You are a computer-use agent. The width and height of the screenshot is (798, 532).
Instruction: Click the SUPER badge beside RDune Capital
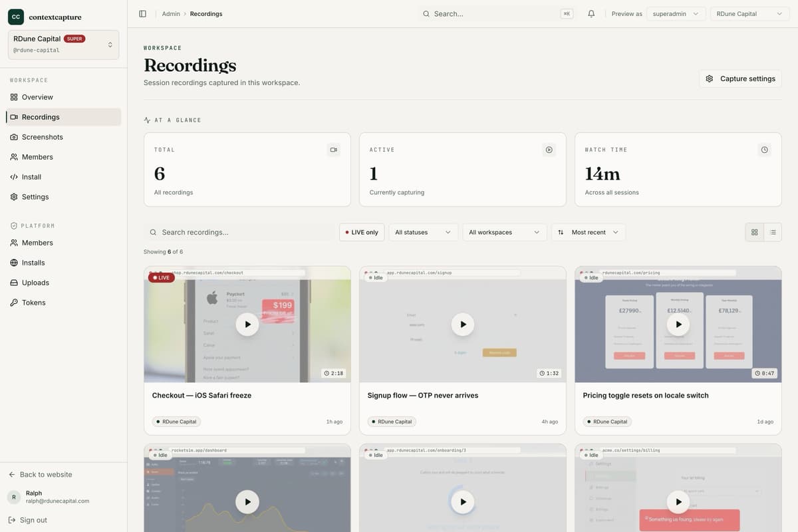[x=74, y=39]
